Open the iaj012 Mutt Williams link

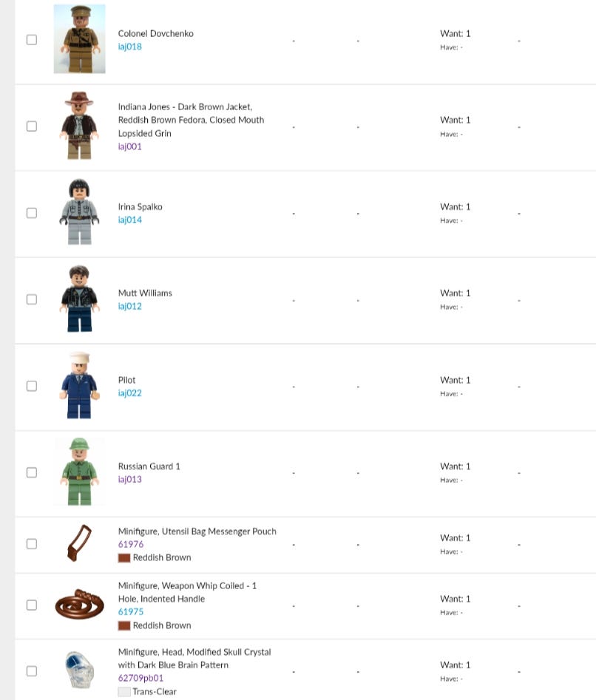(x=130, y=306)
